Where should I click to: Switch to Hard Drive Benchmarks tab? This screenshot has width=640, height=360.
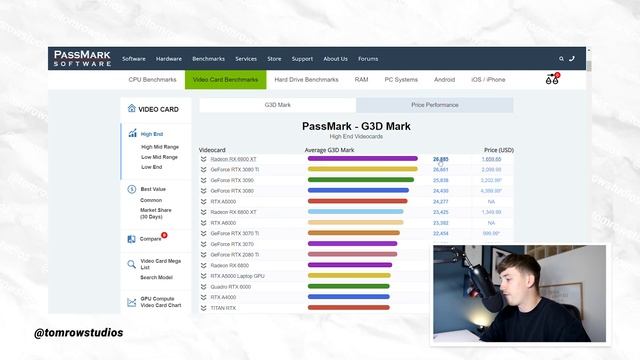pos(306,80)
